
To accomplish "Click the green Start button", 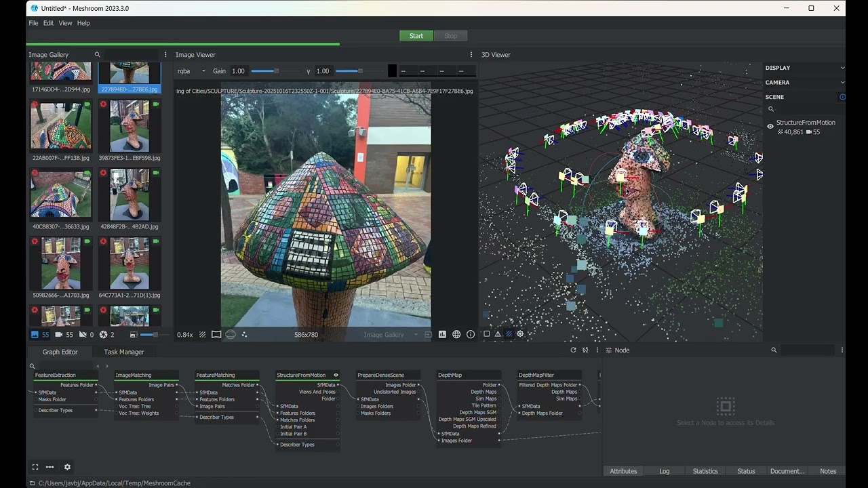I will pyautogui.click(x=416, y=36).
